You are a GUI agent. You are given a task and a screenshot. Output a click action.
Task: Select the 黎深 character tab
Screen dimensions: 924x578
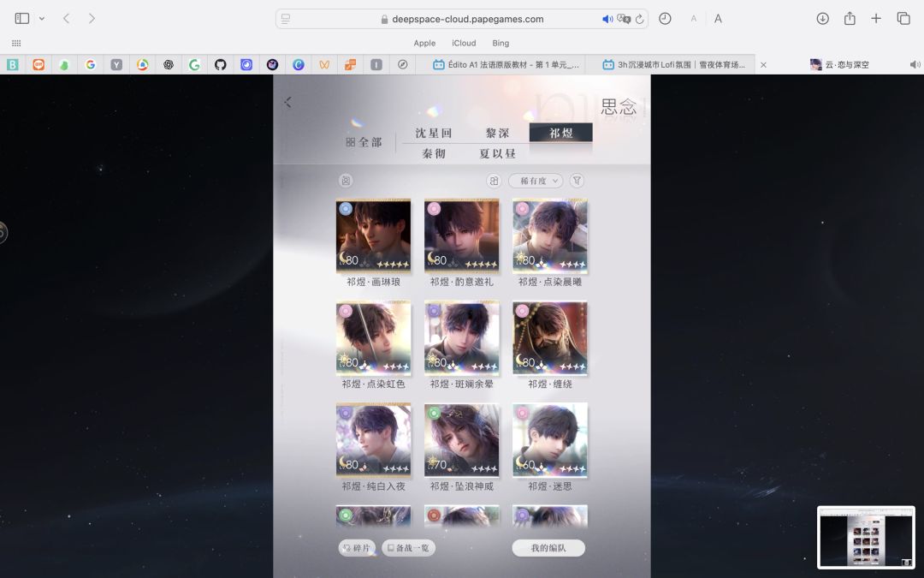tap(497, 134)
